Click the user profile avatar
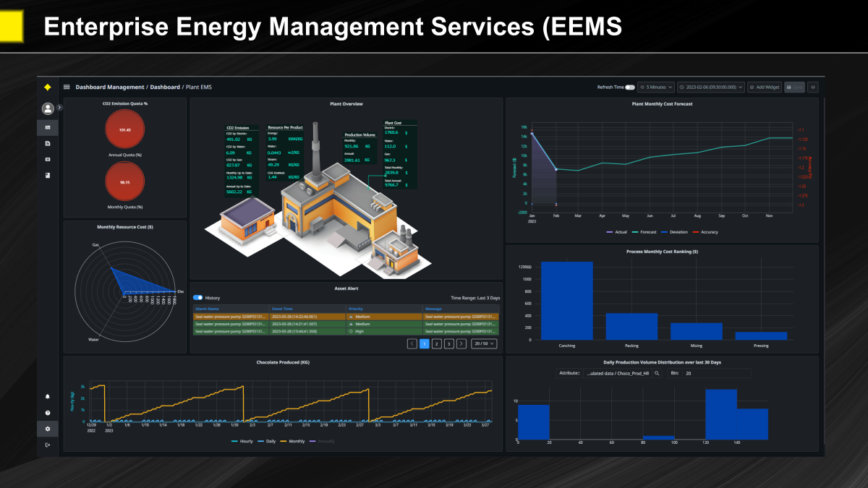This screenshot has width=868, height=488. pos(48,108)
